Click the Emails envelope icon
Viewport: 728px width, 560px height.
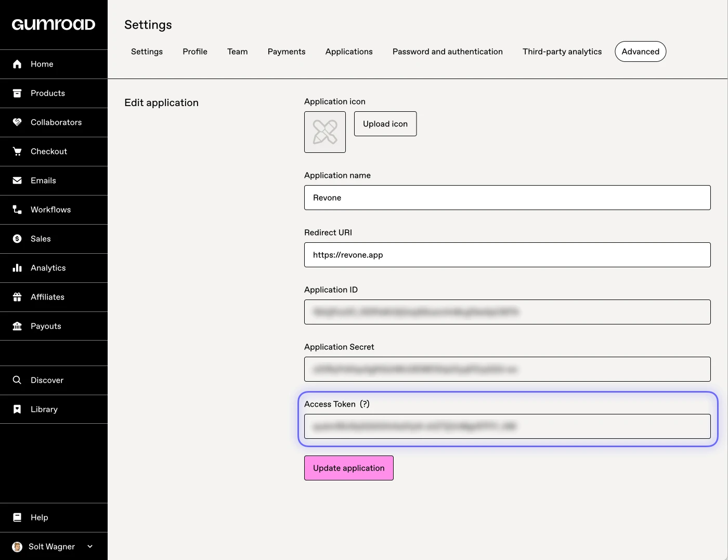point(17,180)
